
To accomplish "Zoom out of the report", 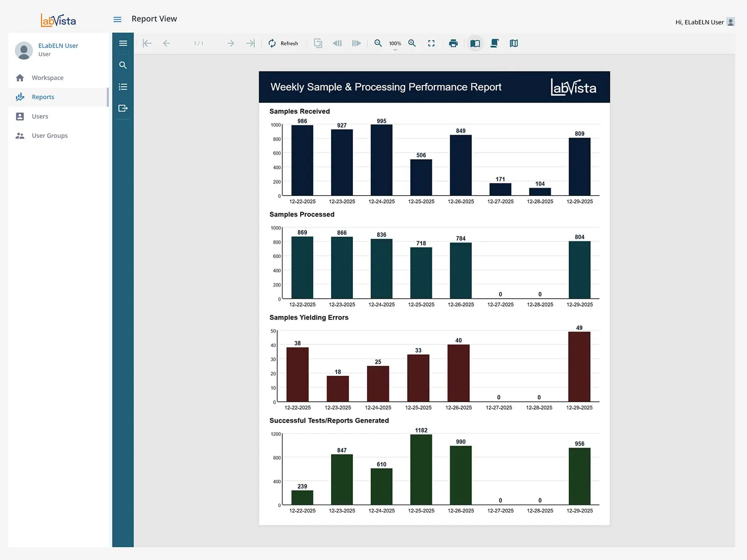I will pos(378,43).
